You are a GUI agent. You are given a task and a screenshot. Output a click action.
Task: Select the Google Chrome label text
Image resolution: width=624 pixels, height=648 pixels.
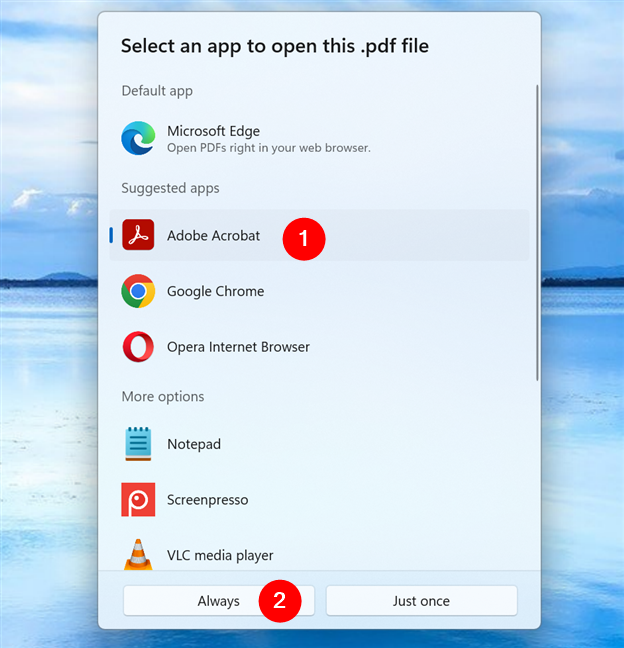[x=215, y=291]
